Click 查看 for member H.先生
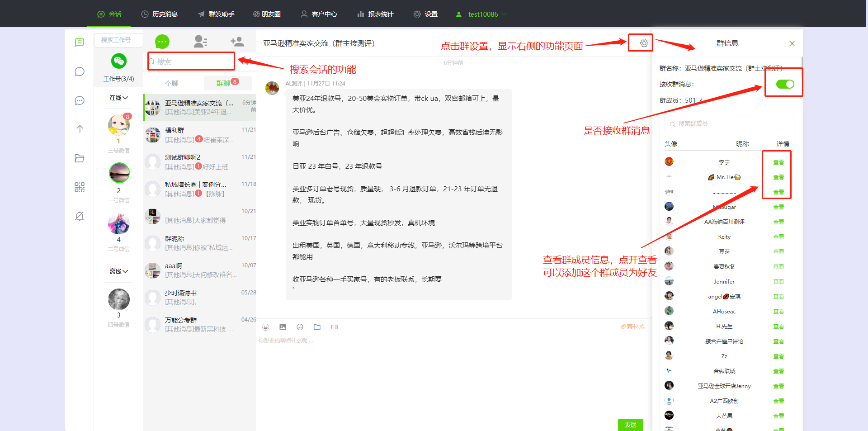Screen dimensions: 868x431 (778, 326)
